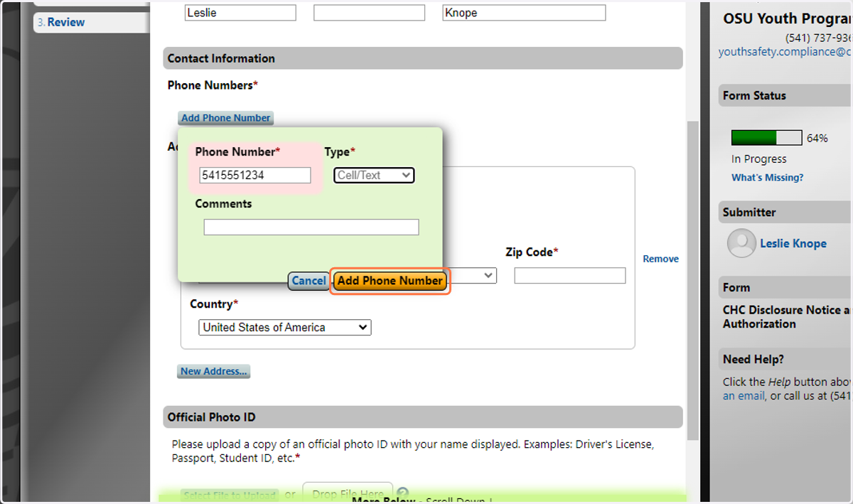853x504 pixels.
Task: Click the submitter avatar icon
Action: click(x=741, y=243)
